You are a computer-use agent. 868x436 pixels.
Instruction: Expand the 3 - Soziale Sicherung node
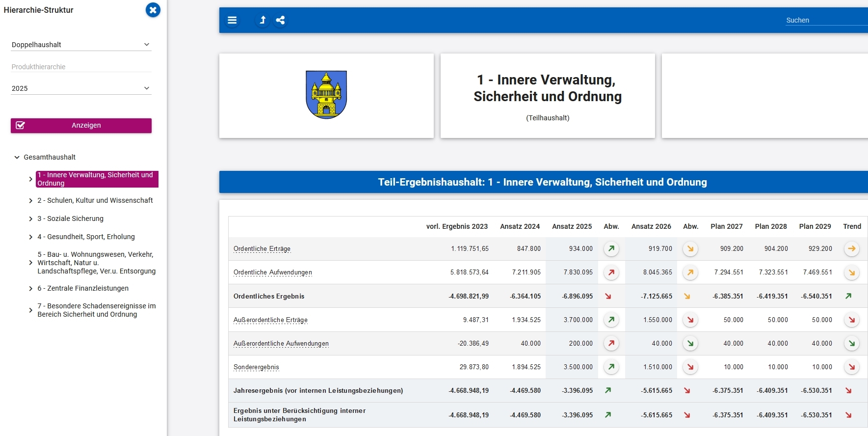pos(31,219)
